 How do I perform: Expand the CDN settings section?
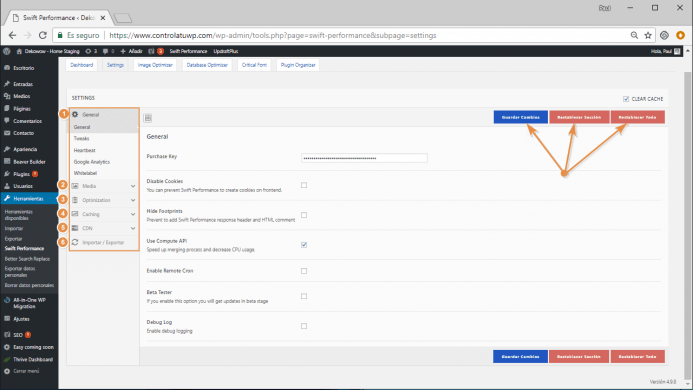pyautogui.click(x=104, y=228)
